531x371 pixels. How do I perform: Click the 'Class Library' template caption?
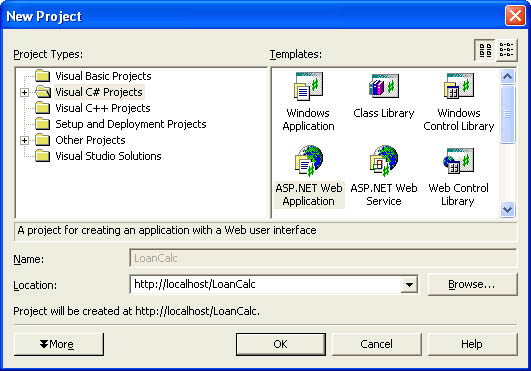[384, 113]
